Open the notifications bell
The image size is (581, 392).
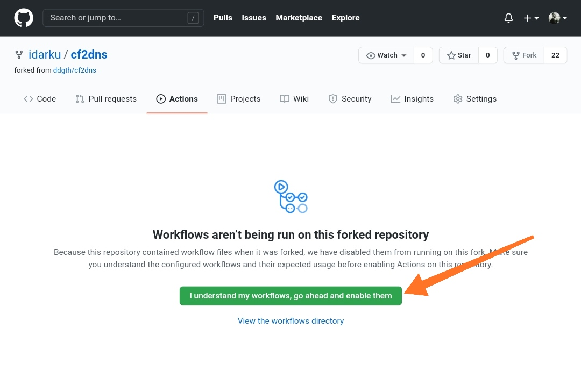coord(508,18)
